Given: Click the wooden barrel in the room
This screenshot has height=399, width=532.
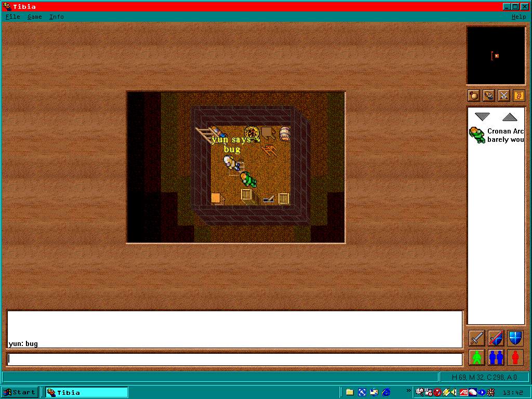Looking at the screenshot, I should [x=285, y=134].
